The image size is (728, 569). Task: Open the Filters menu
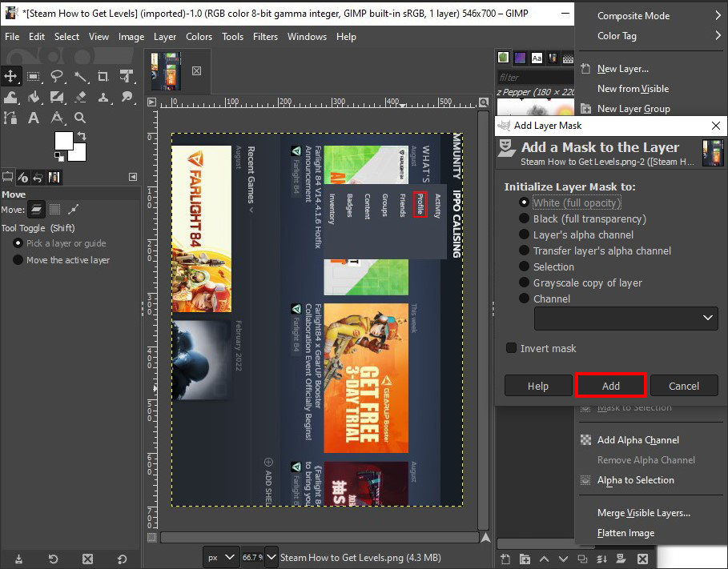[265, 37]
